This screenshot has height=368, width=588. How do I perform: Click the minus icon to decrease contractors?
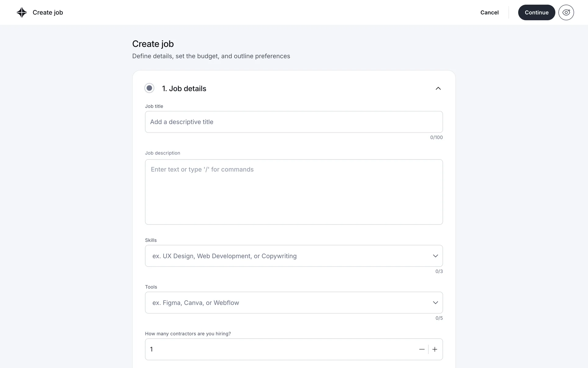point(422,349)
